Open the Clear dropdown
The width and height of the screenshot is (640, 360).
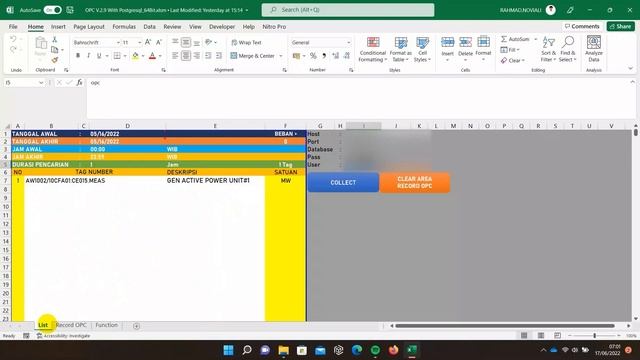coord(513,60)
